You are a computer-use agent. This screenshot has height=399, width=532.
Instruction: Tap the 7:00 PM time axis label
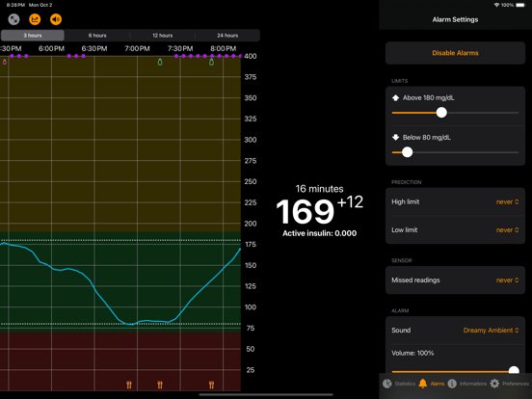point(137,49)
